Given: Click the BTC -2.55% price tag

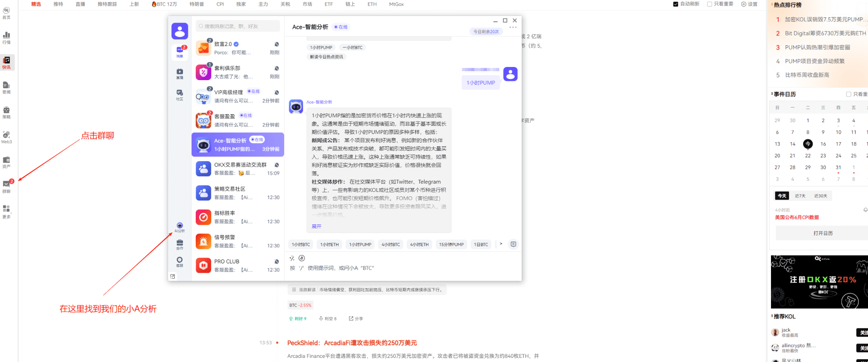Looking at the screenshot, I should pyautogui.click(x=300, y=305).
